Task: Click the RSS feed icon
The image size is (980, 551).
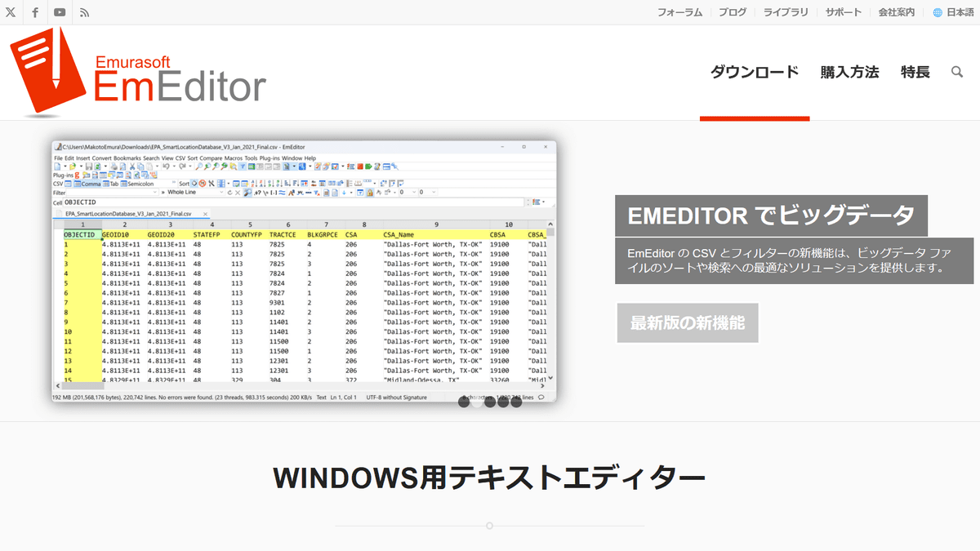Action: coord(84,12)
